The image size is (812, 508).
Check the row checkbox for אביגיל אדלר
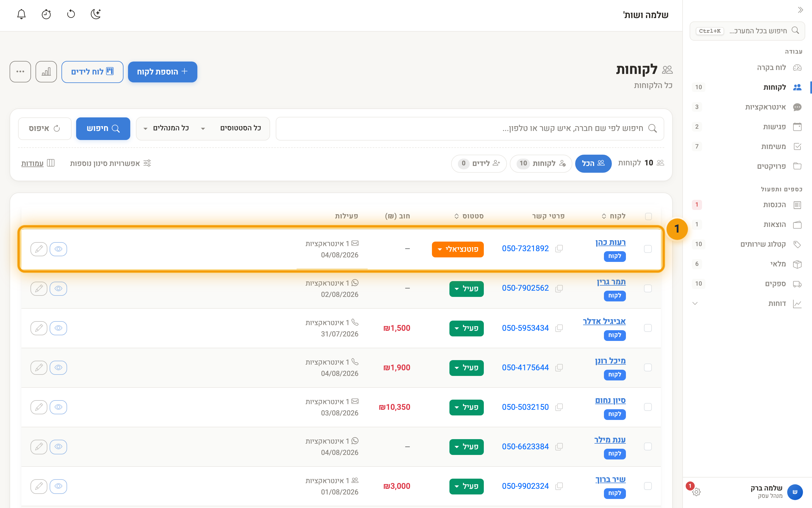click(x=648, y=328)
